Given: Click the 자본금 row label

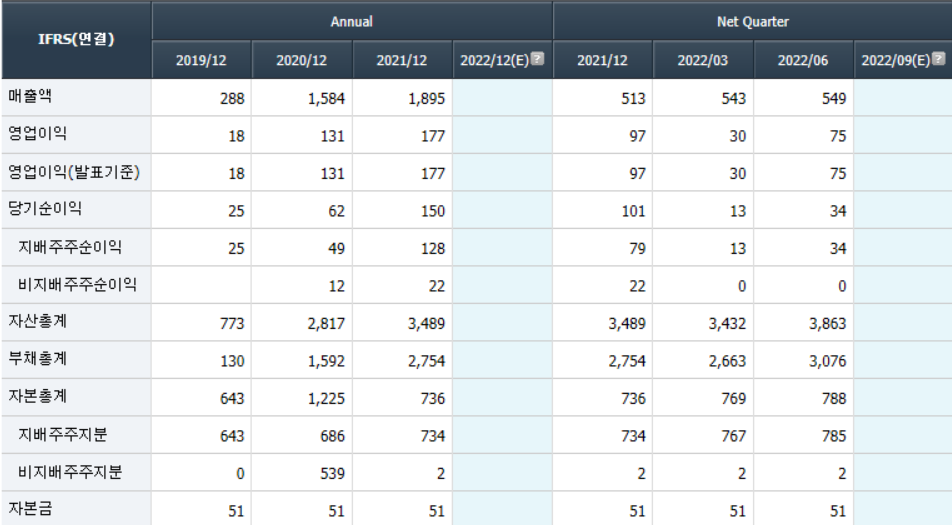Looking at the screenshot, I should 30,509.
